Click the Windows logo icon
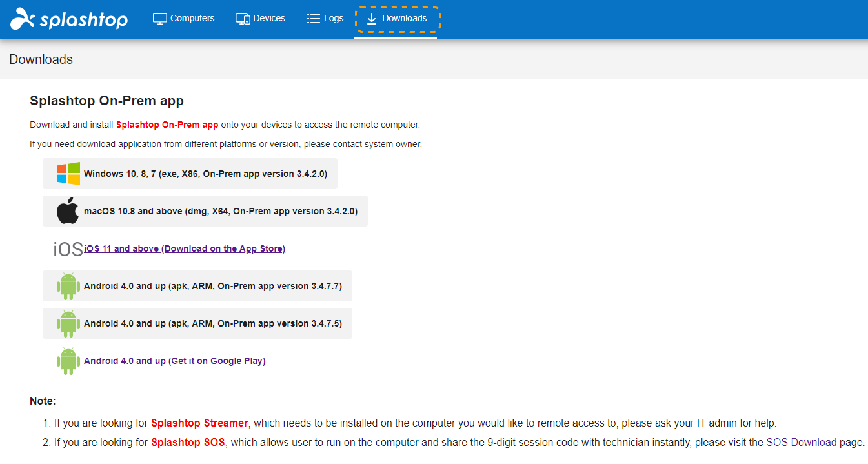868x464 pixels. coord(68,174)
